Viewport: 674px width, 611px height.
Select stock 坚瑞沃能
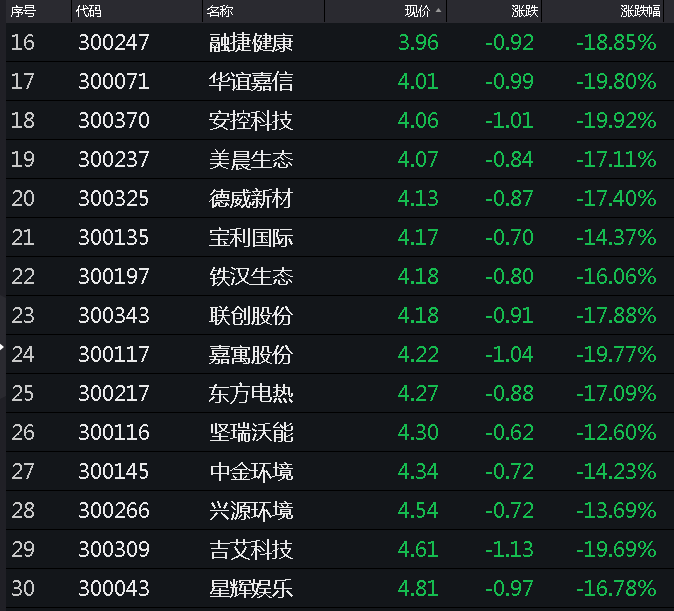pyautogui.click(x=251, y=432)
